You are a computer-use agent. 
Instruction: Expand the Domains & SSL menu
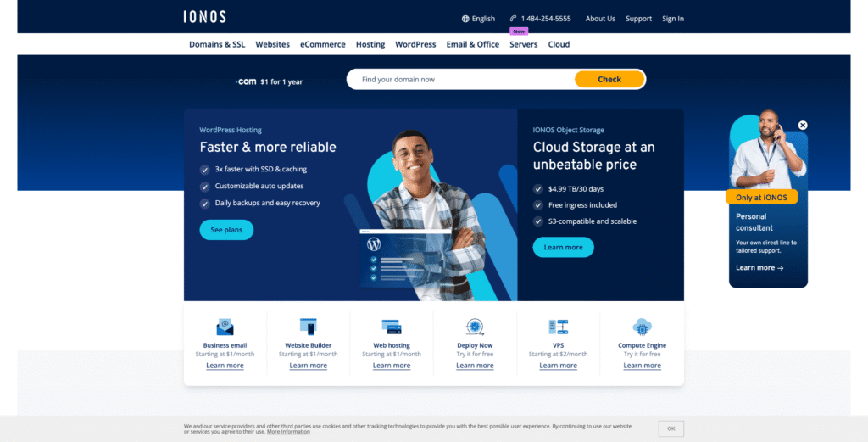217,44
